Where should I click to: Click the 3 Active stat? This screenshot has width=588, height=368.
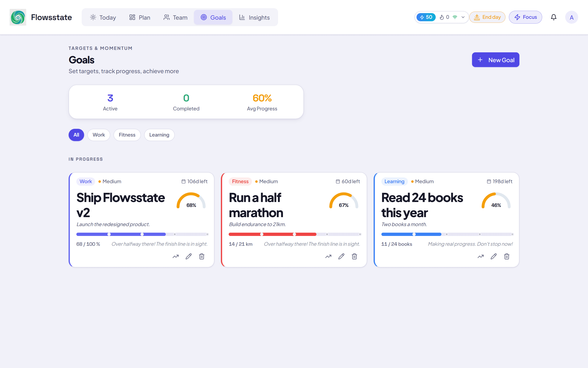pos(110,102)
